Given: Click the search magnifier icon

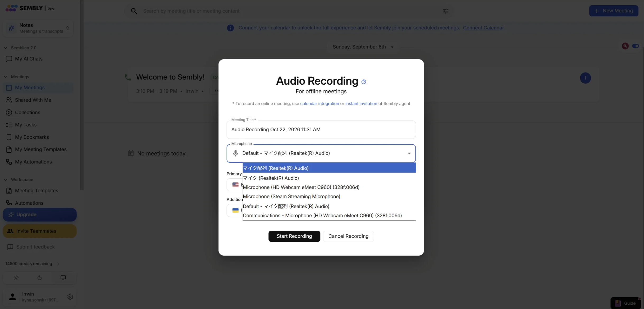Looking at the screenshot, I should coord(134,11).
